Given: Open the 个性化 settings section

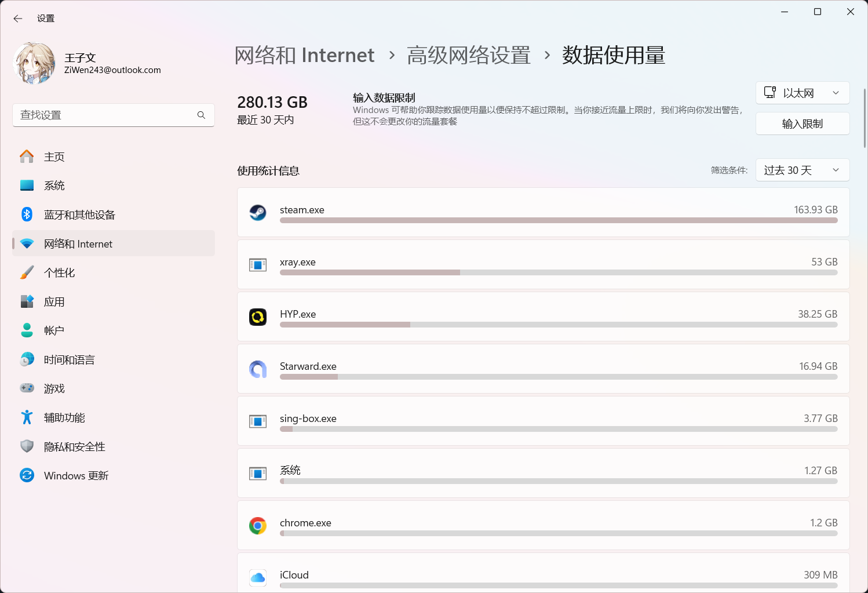Looking at the screenshot, I should pos(60,272).
